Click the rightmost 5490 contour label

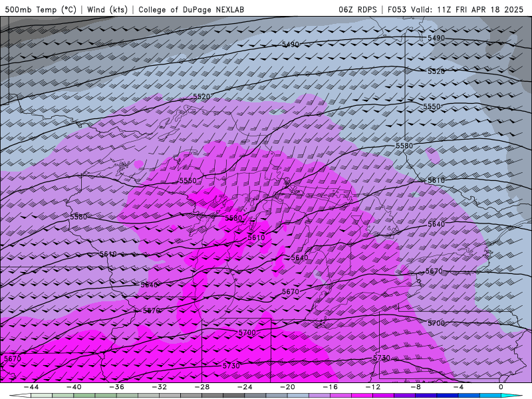click(x=436, y=38)
